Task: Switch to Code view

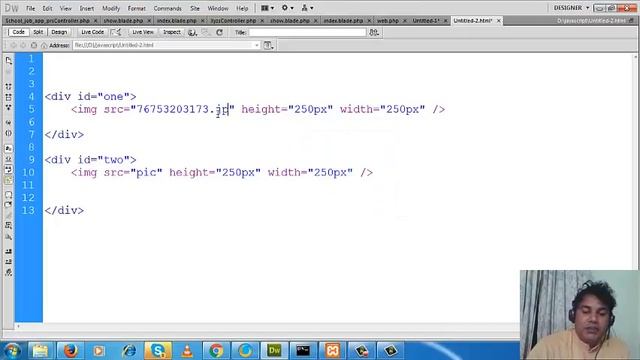Action: coord(18,32)
